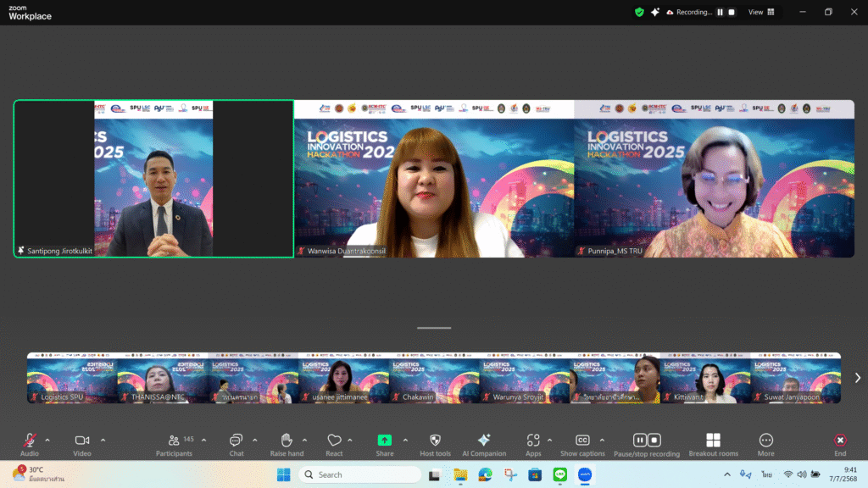Open Snipping Tool from the taskbar

pos(509,474)
